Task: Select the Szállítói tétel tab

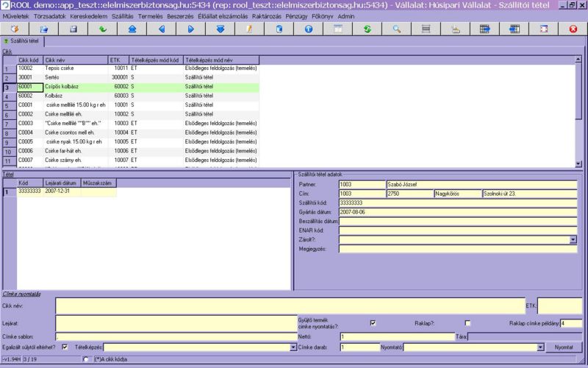Action: pyautogui.click(x=22, y=42)
